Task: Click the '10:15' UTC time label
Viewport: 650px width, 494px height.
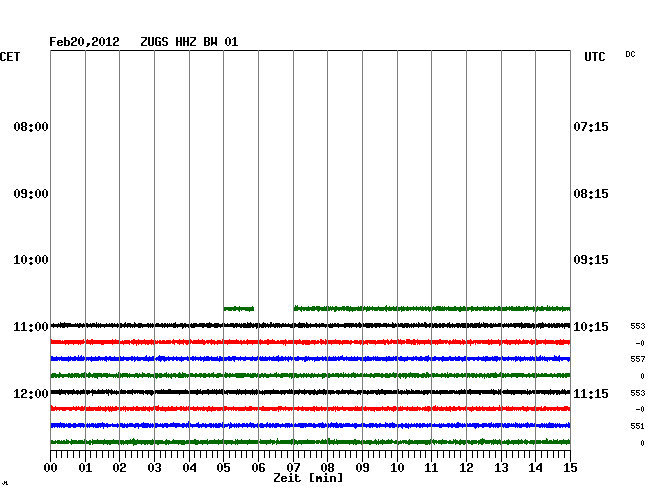Action: click(591, 327)
